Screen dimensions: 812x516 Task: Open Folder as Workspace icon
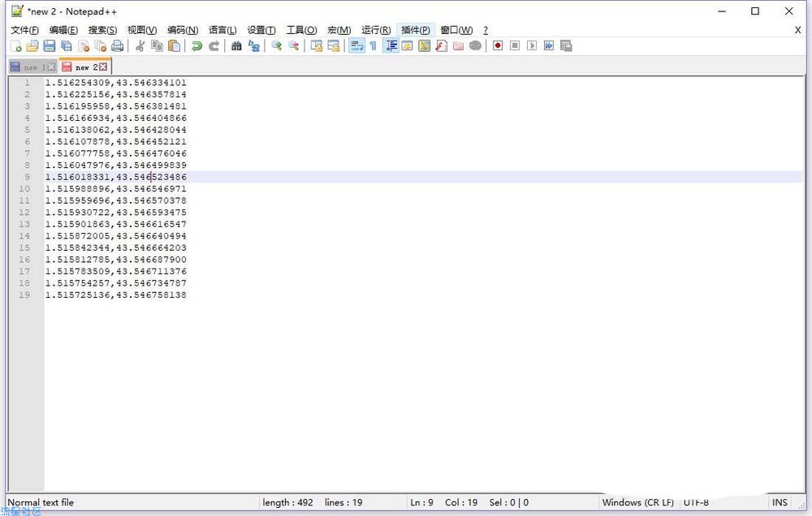pos(458,46)
